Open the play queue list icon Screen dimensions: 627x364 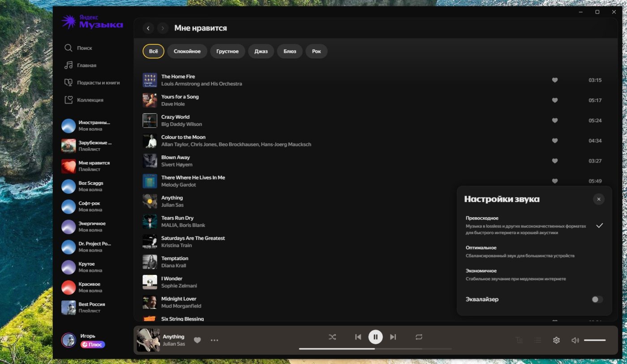(538, 340)
